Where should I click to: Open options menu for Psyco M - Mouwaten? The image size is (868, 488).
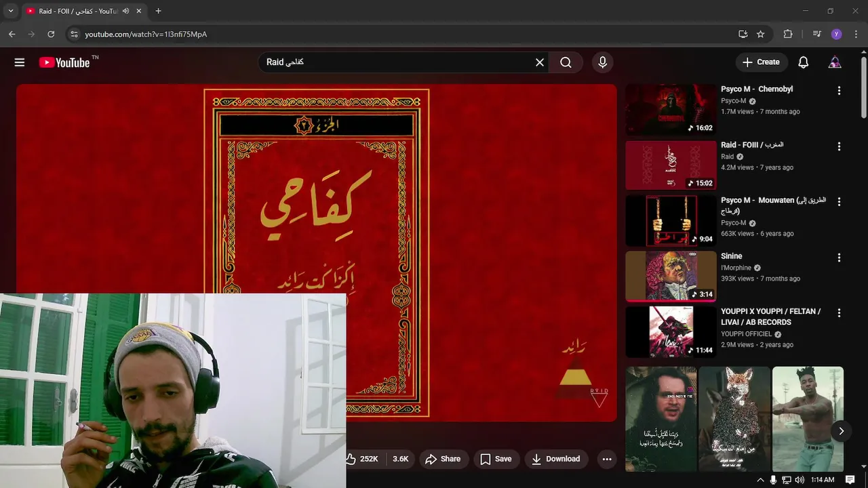pos(839,202)
